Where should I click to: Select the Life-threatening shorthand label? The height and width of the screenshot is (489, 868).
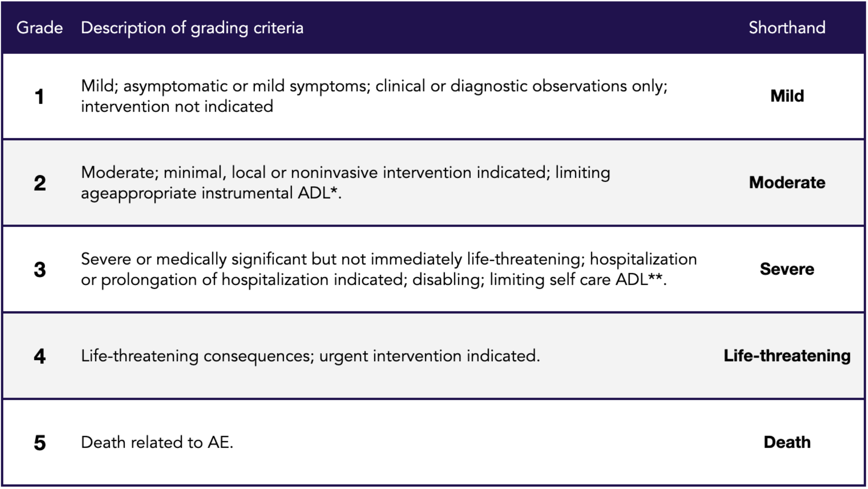(787, 356)
